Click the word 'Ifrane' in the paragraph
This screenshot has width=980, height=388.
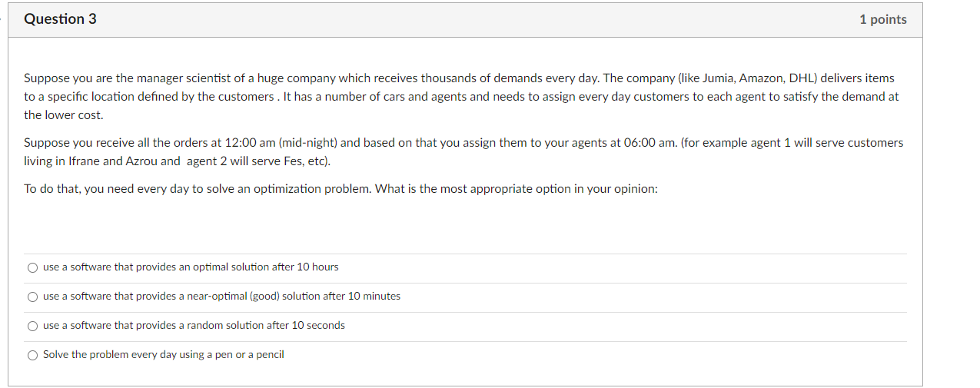84,161
